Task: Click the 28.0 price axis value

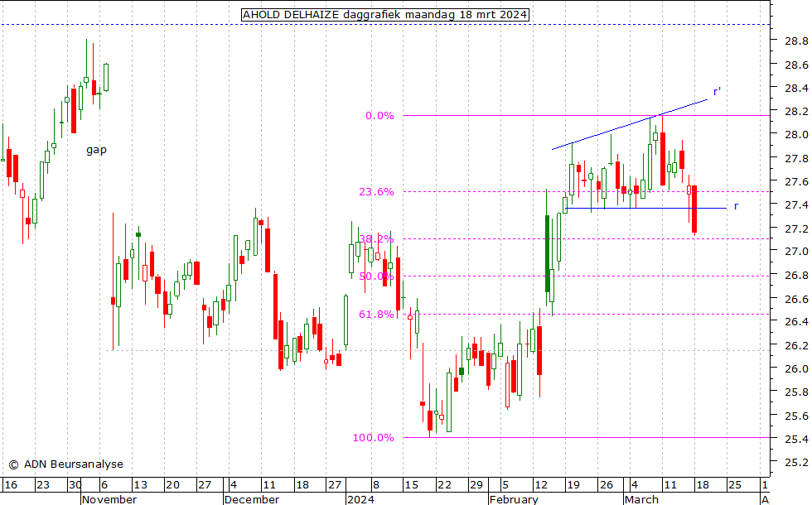Action: pos(796,134)
